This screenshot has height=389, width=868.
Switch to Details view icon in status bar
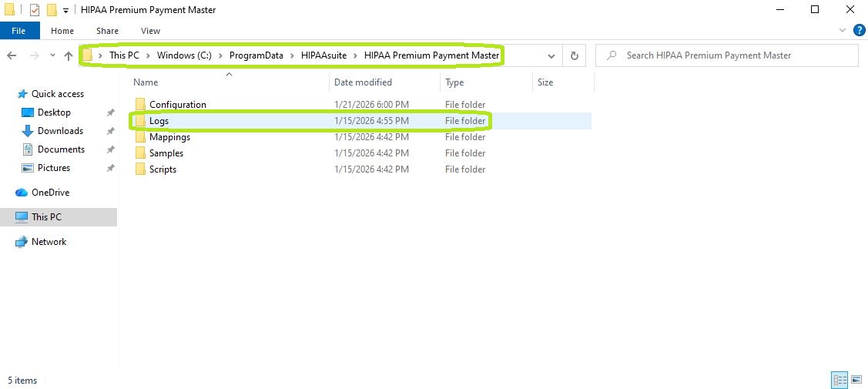click(x=840, y=381)
